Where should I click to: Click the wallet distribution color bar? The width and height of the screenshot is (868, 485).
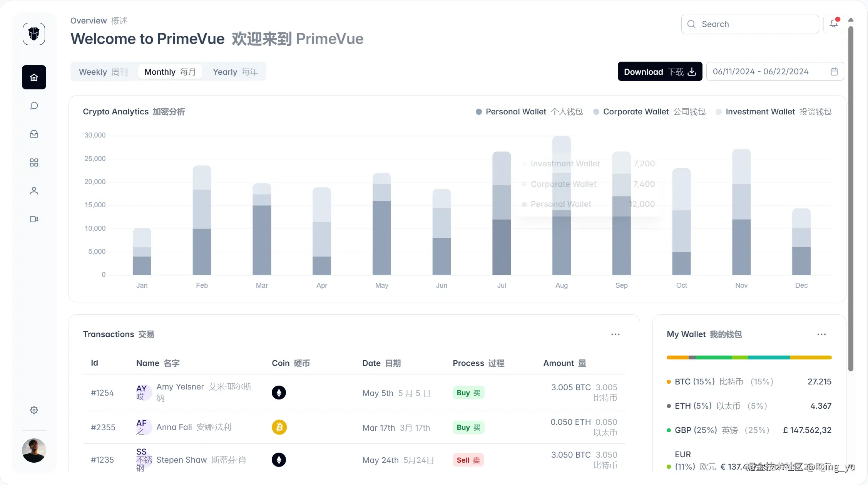click(x=749, y=357)
